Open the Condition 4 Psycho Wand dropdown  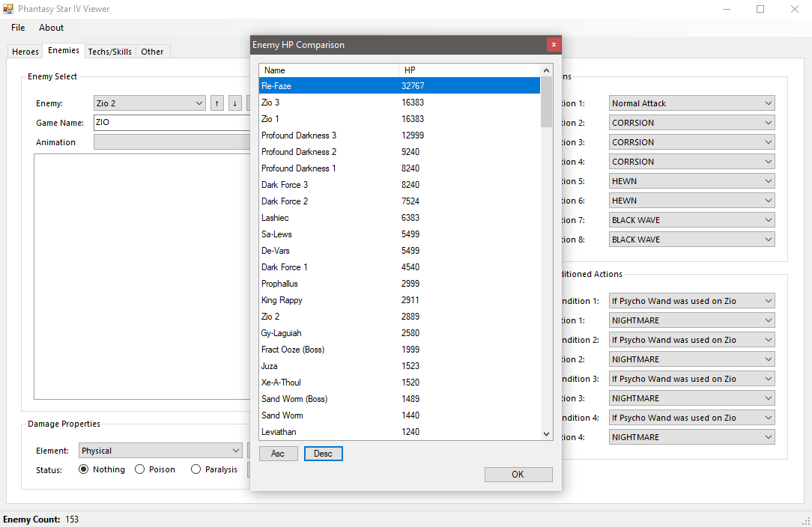pos(692,418)
